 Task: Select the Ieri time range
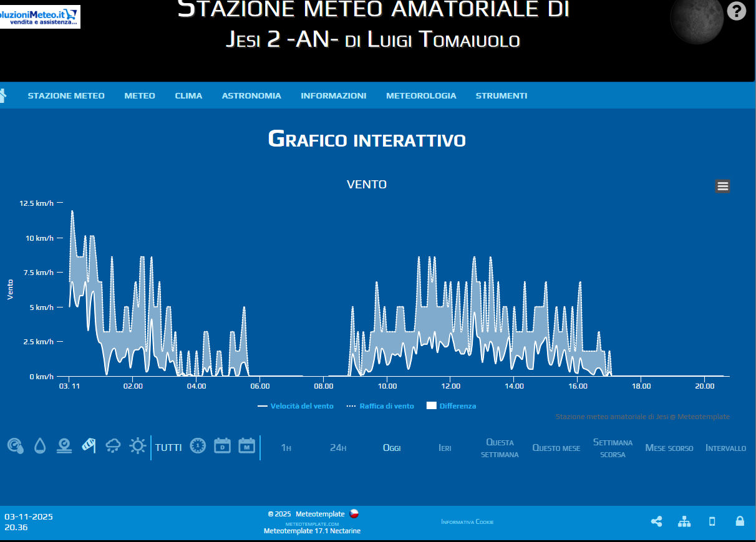[445, 448]
